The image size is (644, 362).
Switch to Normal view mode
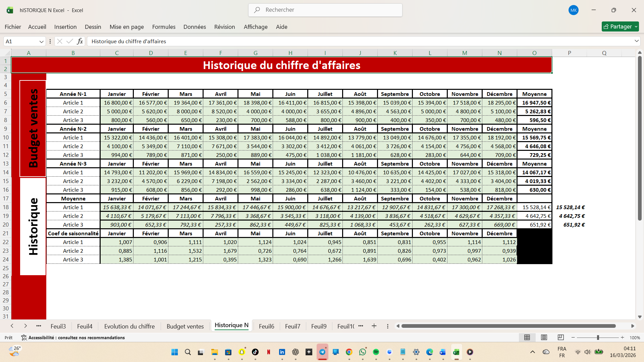point(527,338)
